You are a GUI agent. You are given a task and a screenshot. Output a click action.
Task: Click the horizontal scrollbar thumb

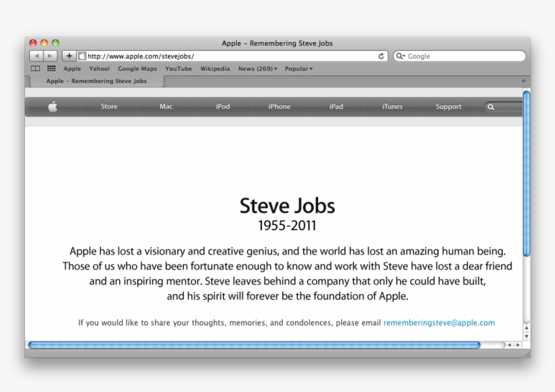(254, 345)
